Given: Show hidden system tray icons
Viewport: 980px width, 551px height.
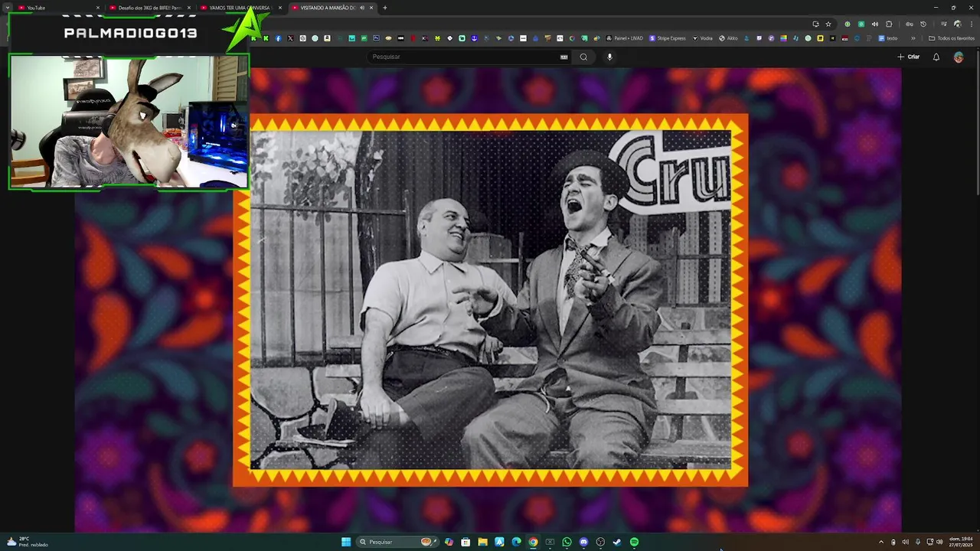Looking at the screenshot, I should coord(880,542).
